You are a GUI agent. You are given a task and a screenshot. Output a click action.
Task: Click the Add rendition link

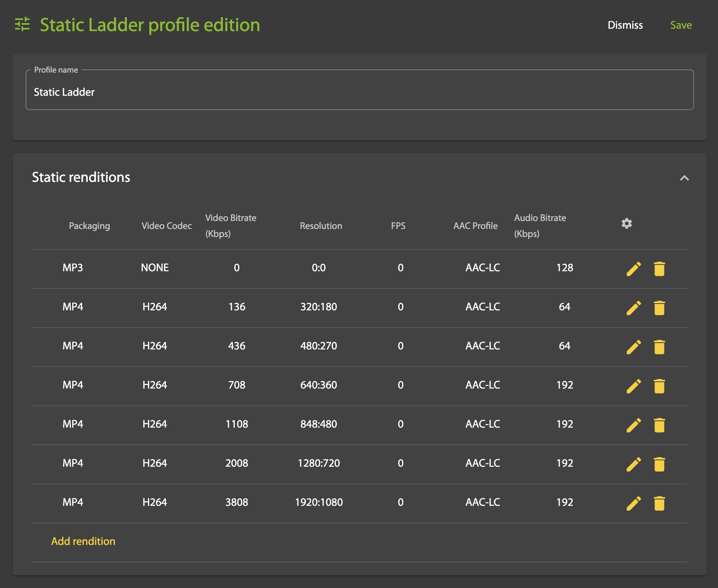83,541
